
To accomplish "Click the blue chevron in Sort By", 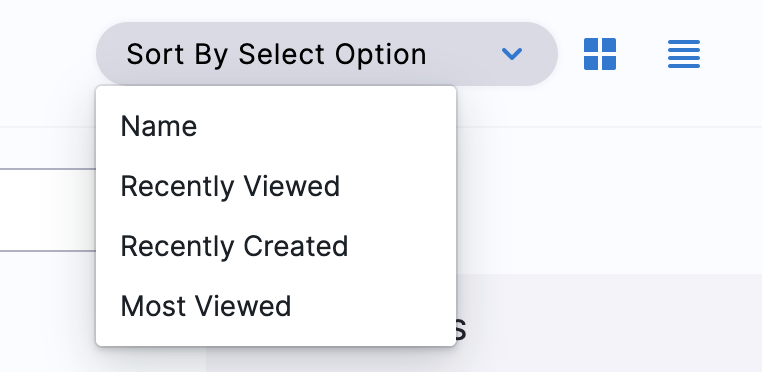I will [x=512, y=53].
